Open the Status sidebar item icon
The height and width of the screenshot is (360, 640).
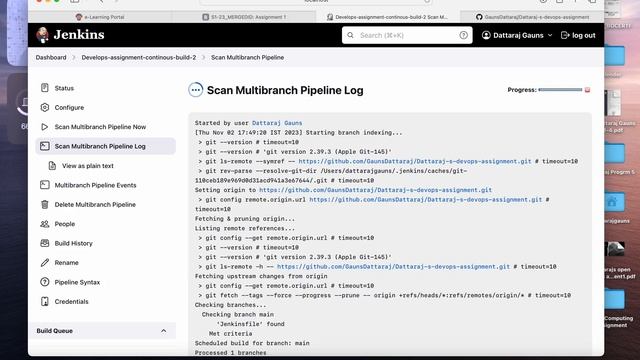(45, 88)
